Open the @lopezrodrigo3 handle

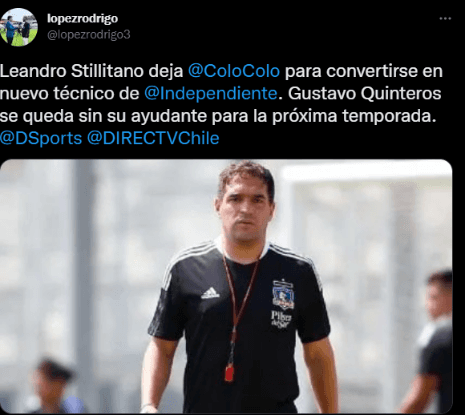89,35
